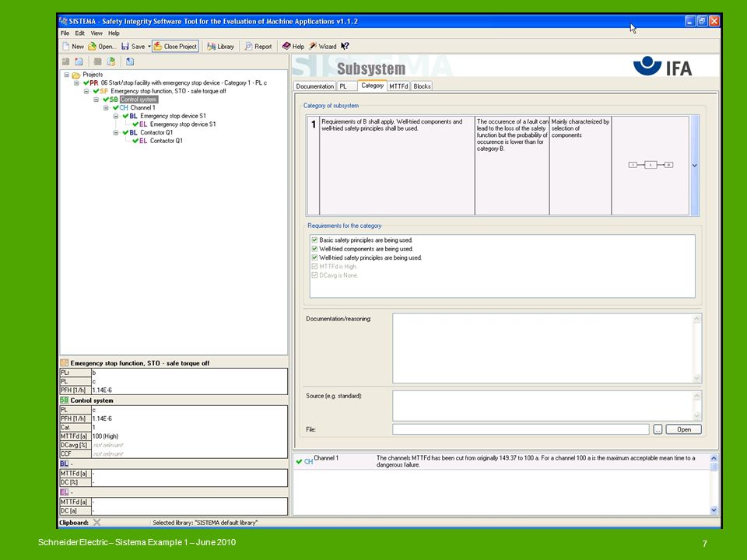Screen dimensions: 747x560
Task: Select project 06 Start/stop facility in tree
Action: tap(184, 83)
